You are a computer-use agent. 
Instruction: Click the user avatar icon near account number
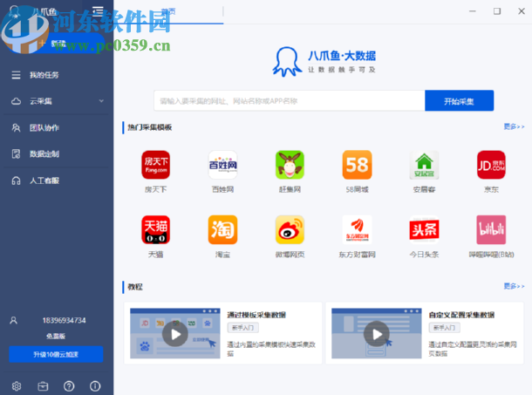click(14, 320)
